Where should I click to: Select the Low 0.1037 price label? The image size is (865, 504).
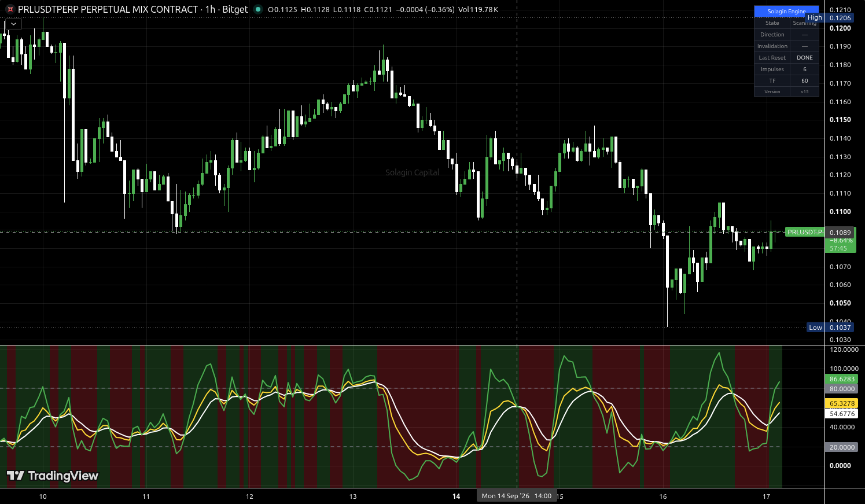(830, 328)
